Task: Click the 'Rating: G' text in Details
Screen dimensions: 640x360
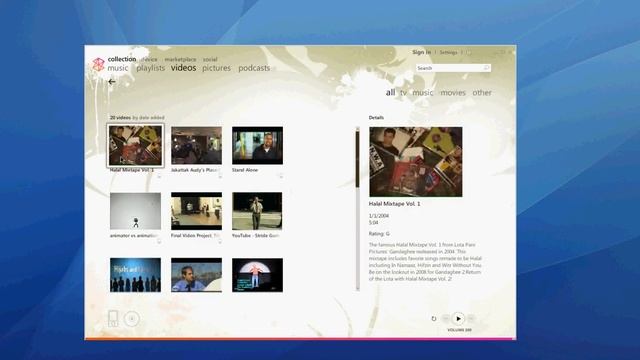Action: (x=379, y=234)
